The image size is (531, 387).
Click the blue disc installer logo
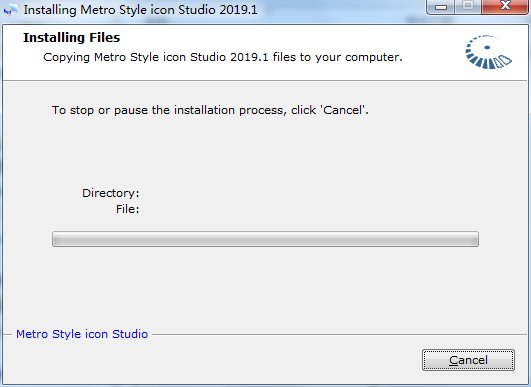tap(488, 52)
